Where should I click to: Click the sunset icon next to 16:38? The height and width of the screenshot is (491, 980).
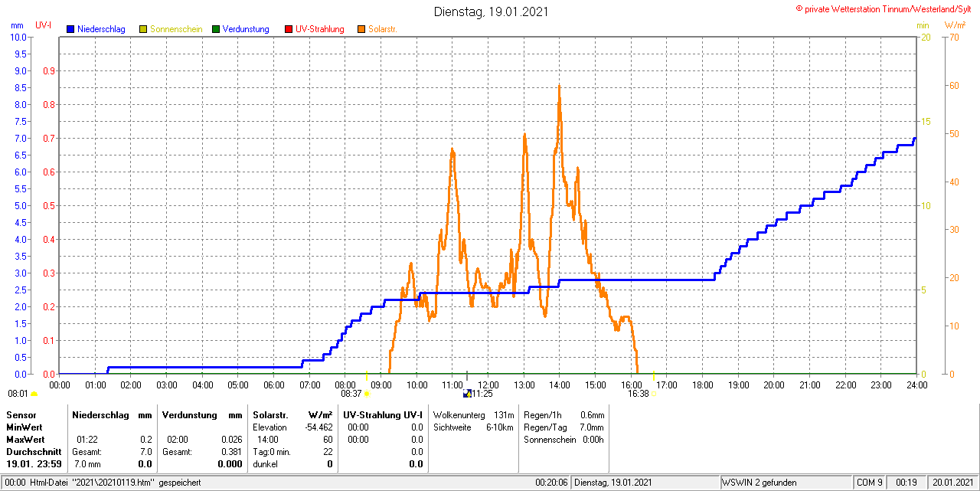click(x=655, y=394)
